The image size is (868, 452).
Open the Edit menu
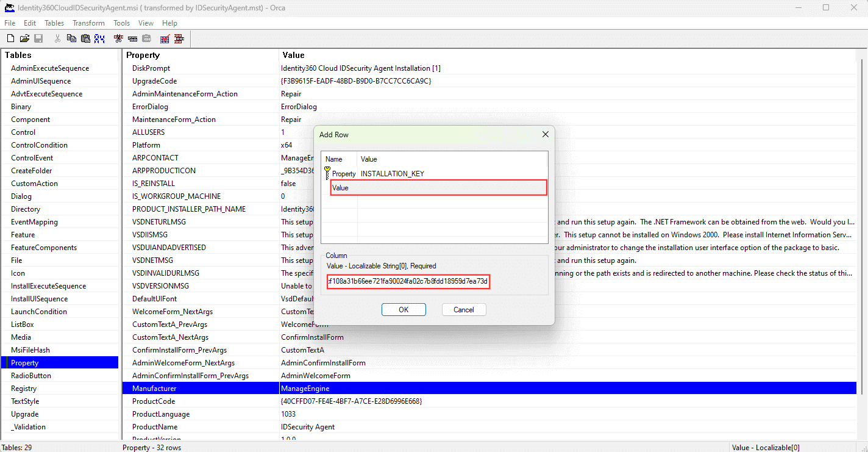coord(30,23)
